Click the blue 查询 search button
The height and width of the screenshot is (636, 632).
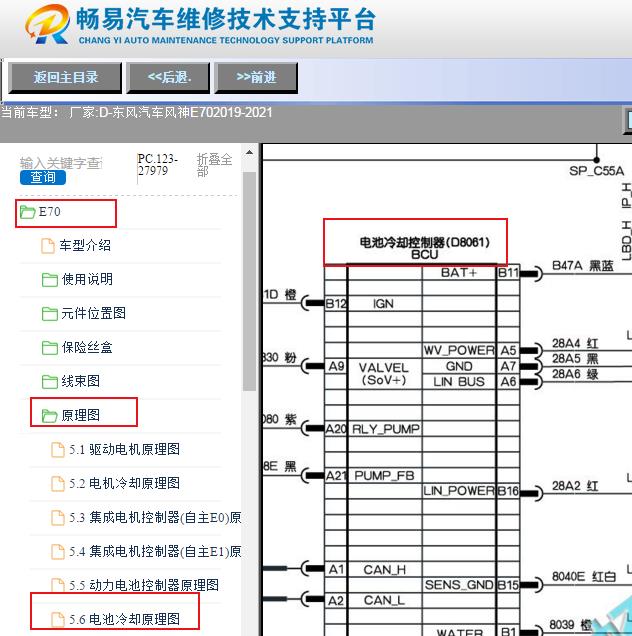[43, 178]
